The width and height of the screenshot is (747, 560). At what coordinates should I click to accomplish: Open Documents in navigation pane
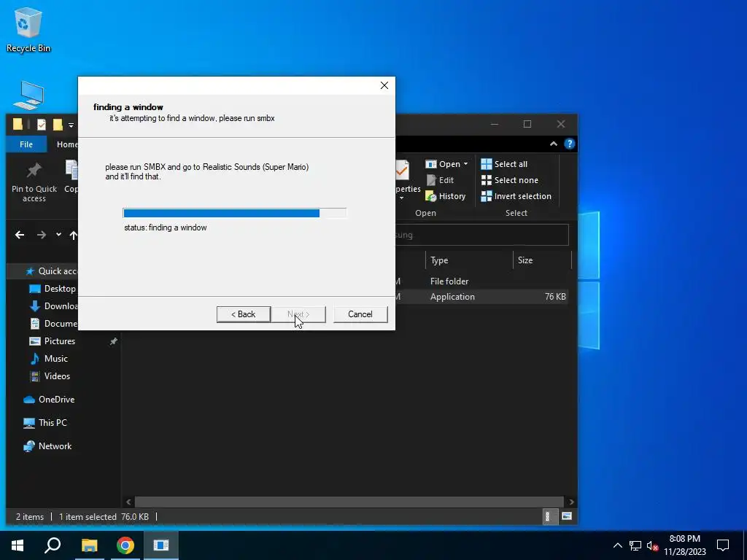(53, 324)
